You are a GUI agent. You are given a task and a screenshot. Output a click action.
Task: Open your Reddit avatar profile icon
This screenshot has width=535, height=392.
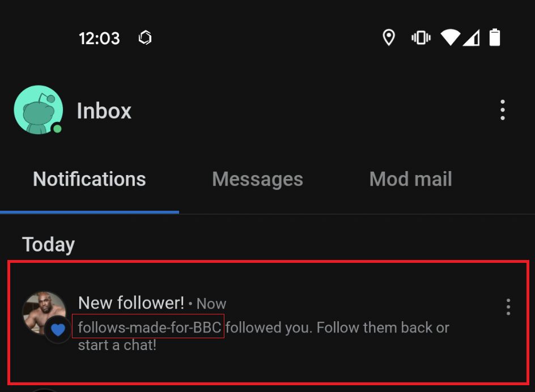pos(38,110)
